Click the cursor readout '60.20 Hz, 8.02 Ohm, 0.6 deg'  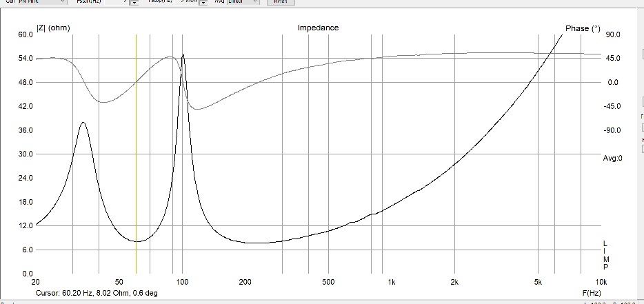click(x=110, y=293)
